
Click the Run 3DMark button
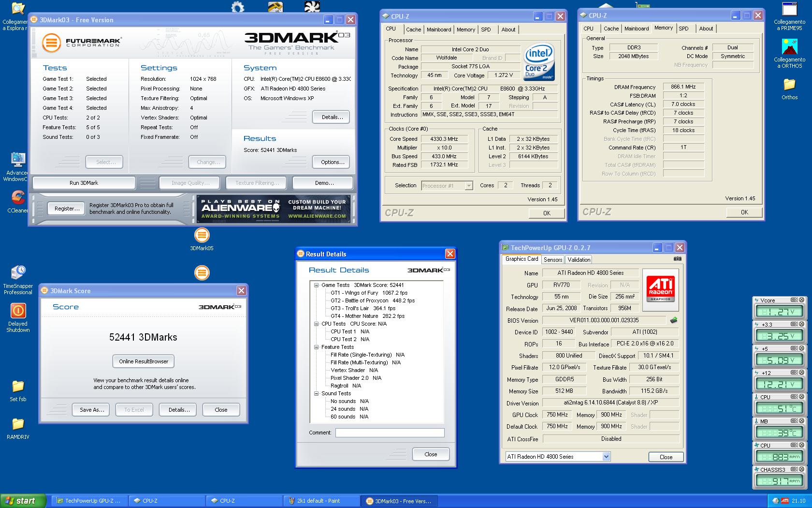[x=84, y=183]
